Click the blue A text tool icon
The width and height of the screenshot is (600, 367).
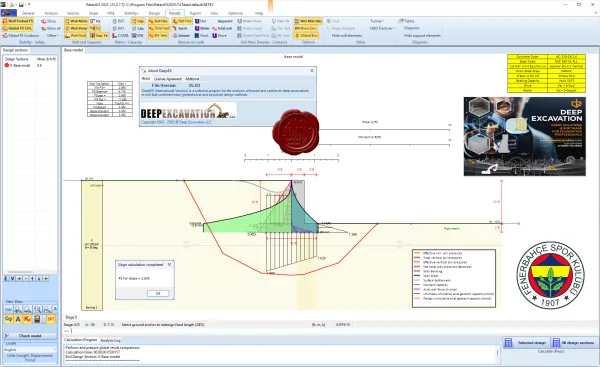(18, 319)
